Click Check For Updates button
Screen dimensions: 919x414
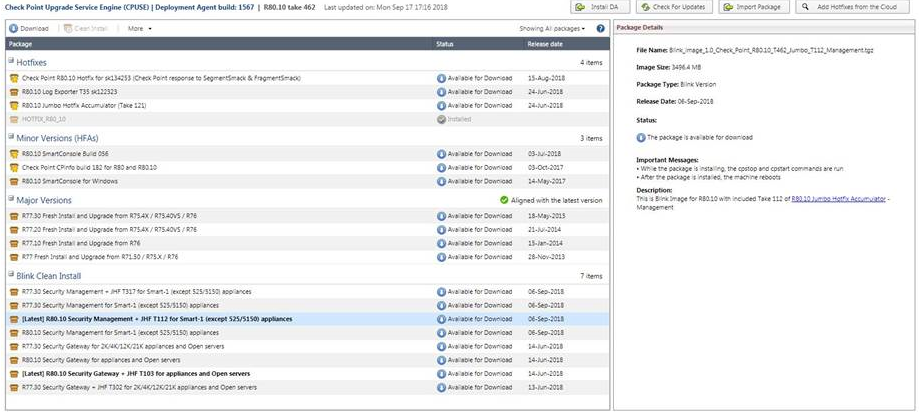673,7
